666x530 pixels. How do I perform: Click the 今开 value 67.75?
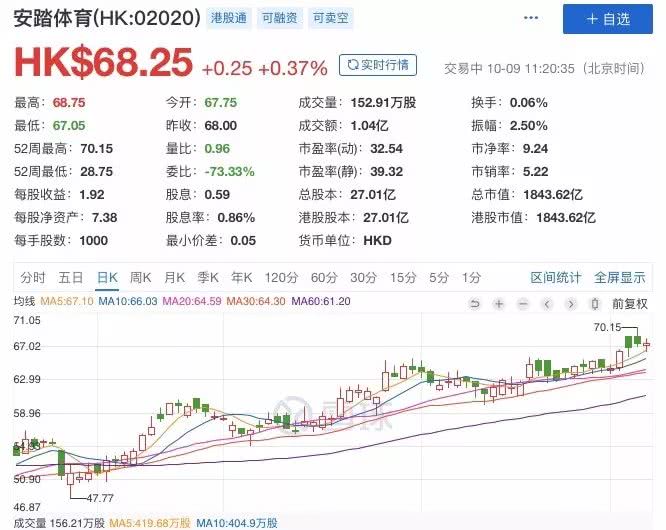[x=220, y=103]
